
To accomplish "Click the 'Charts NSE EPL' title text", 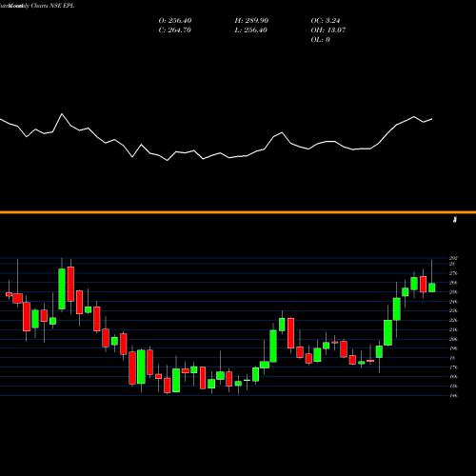I will (52, 6).
